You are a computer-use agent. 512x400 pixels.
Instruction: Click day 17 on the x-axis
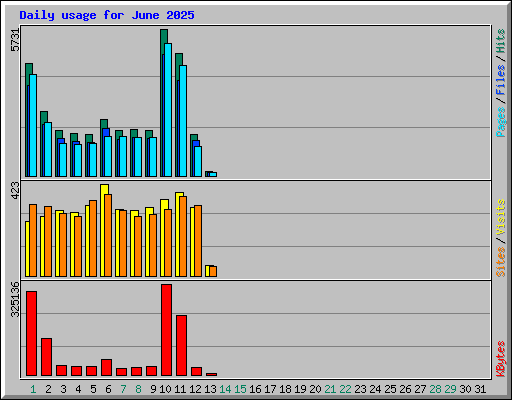click(270, 389)
